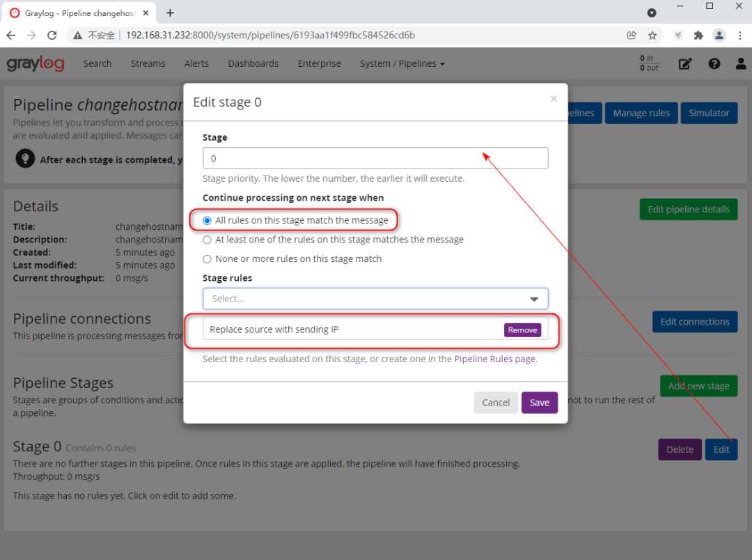The width and height of the screenshot is (752, 560).
Task: Open a new browser tab
Action: 171,13
